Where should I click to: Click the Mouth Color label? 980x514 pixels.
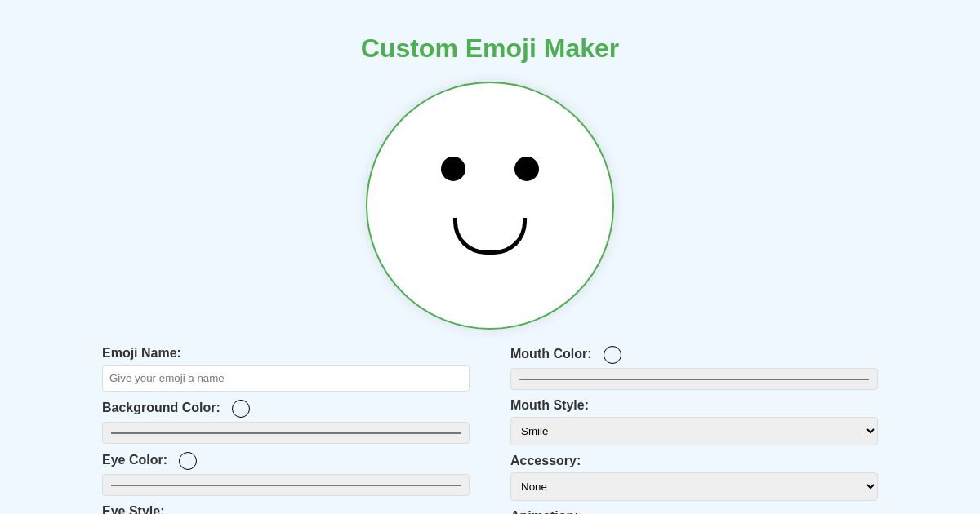click(551, 354)
